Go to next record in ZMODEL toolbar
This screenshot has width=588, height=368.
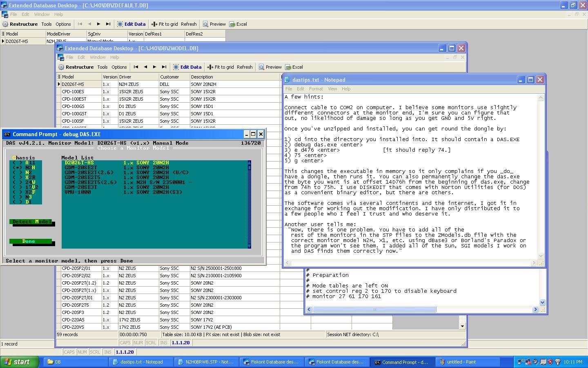(x=155, y=67)
